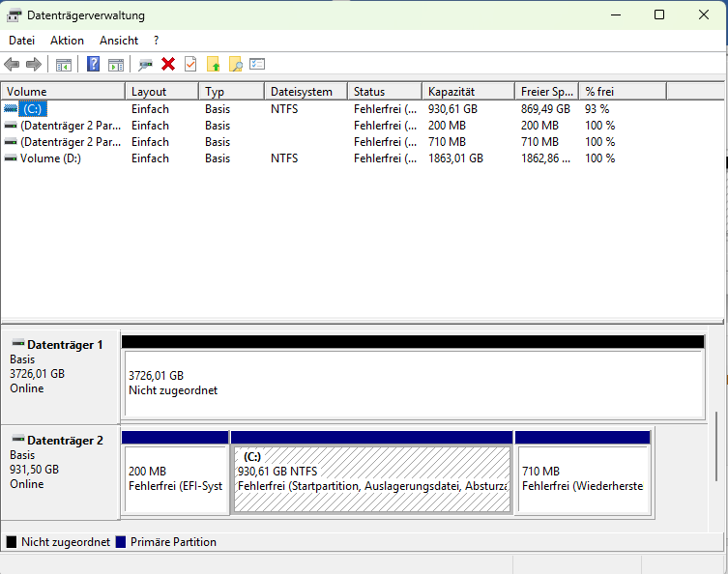Sort by the Dateisystem column header
Image resolution: width=728 pixels, height=574 pixels.
306,92
